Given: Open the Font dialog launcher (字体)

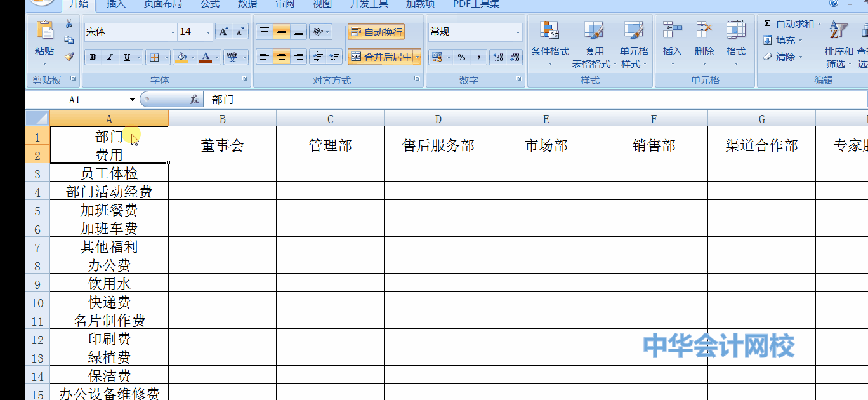Looking at the screenshot, I should [x=244, y=79].
